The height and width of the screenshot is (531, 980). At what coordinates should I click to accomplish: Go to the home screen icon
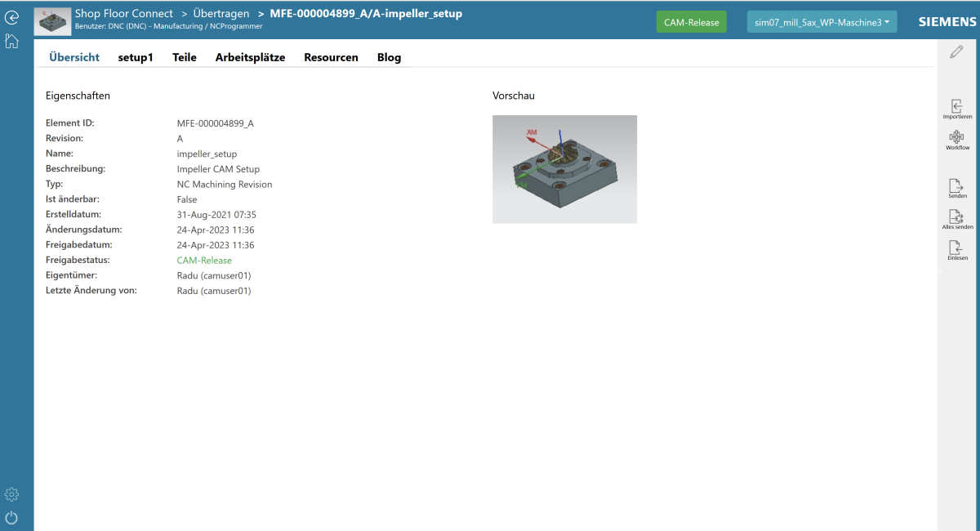tap(11, 41)
